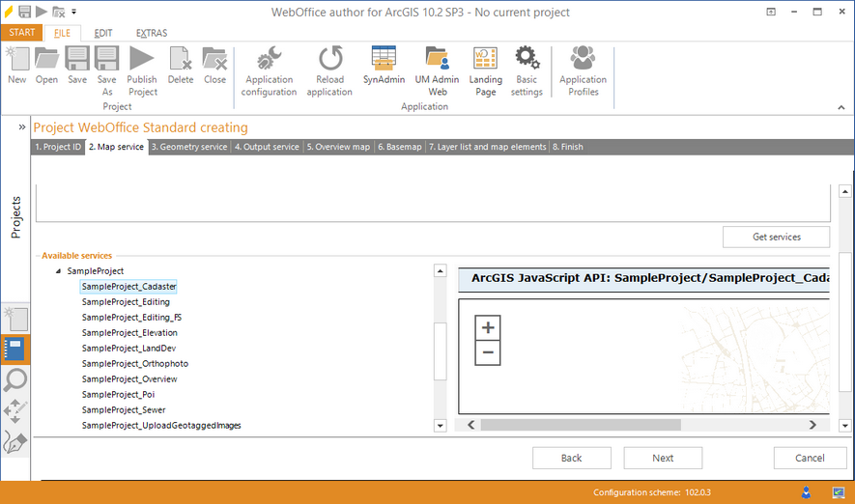
Task: Click the monitor icon in status bar
Action: [x=839, y=492]
